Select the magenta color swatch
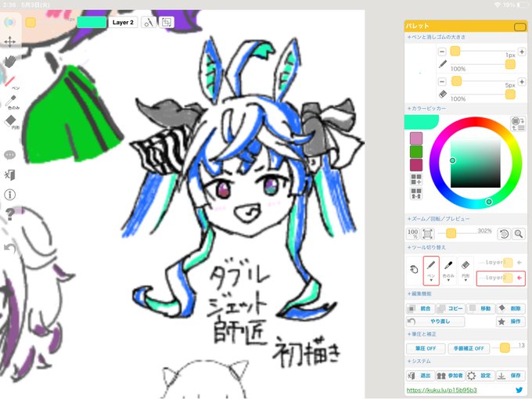 pyautogui.click(x=416, y=165)
